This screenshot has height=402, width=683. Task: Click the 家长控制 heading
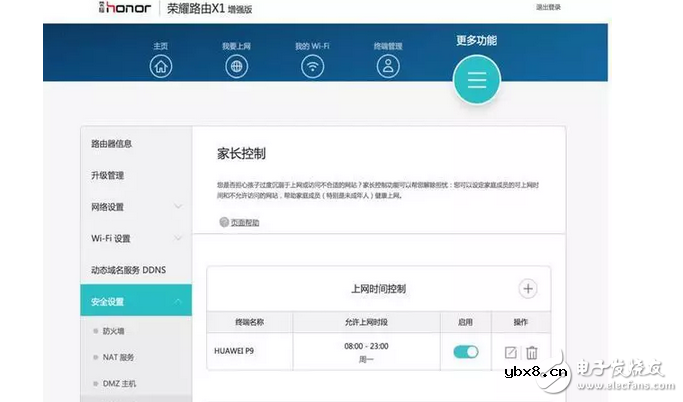click(x=241, y=153)
